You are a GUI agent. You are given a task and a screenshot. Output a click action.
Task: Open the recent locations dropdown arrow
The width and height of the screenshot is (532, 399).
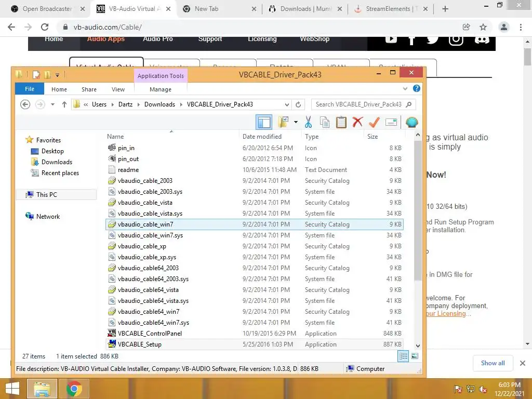point(52,104)
